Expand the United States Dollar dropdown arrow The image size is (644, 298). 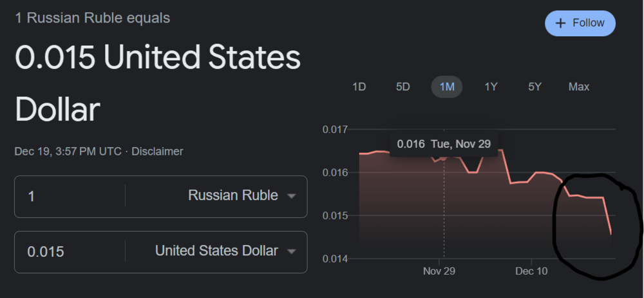(x=291, y=252)
